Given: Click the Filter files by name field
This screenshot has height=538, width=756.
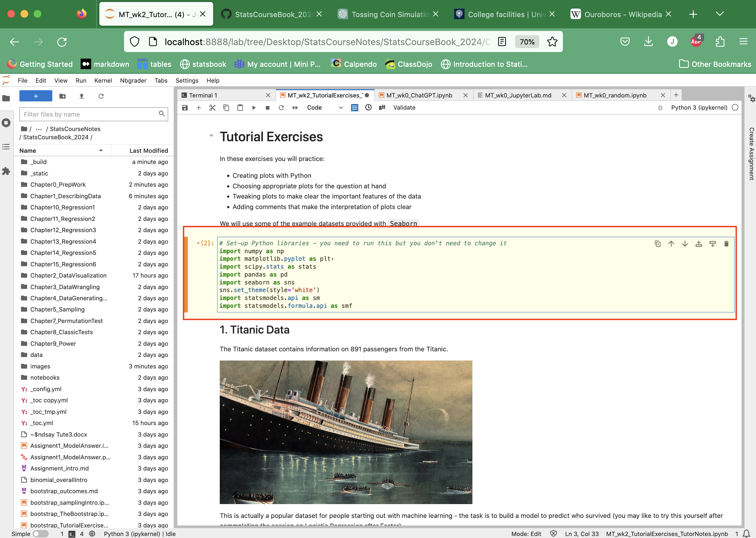Looking at the screenshot, I should [89, 114].
